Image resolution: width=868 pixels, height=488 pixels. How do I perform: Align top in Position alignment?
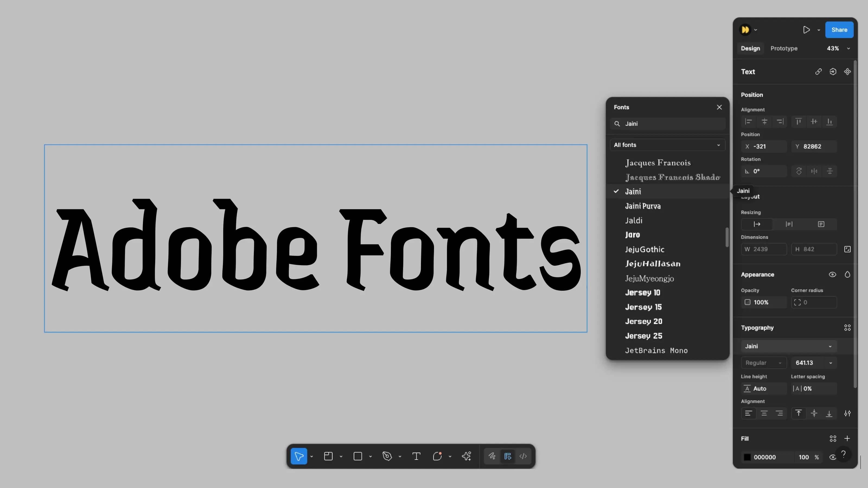click(798, 121)
